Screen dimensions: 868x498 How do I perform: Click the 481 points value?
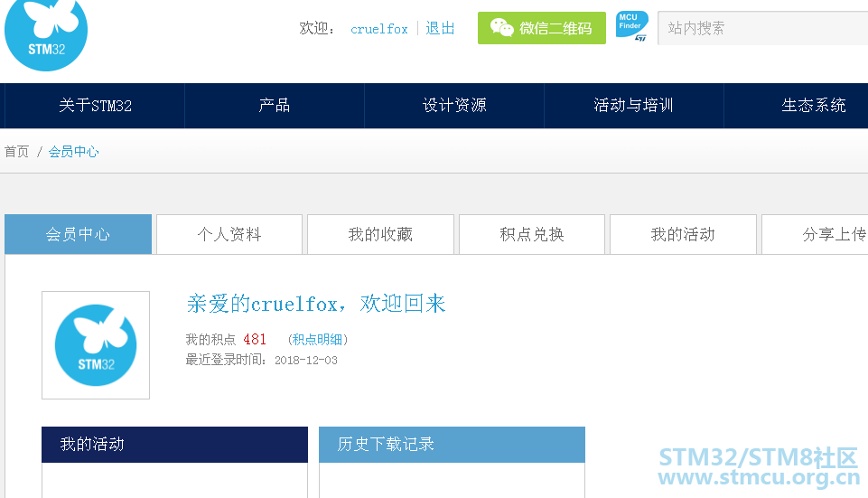point(255,340)
